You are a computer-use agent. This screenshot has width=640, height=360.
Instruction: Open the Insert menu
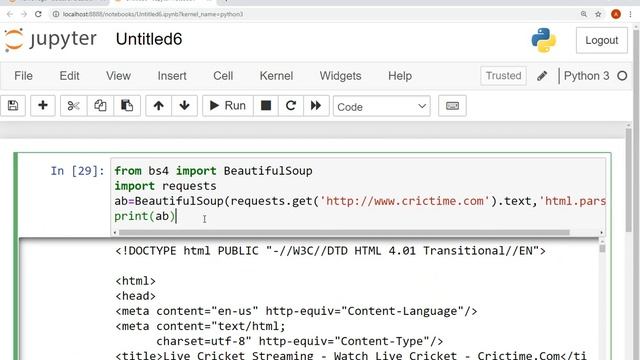pyautogui.click(x=172, y=76)
